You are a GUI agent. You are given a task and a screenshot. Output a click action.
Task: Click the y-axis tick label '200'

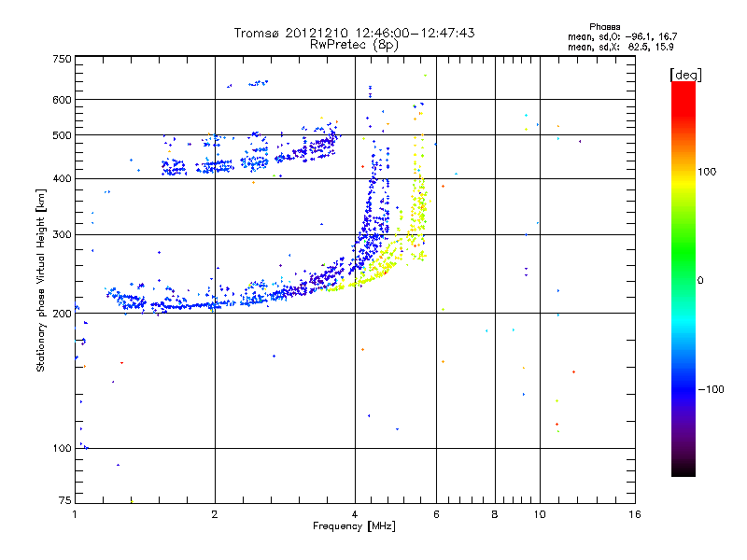(62, 314)
